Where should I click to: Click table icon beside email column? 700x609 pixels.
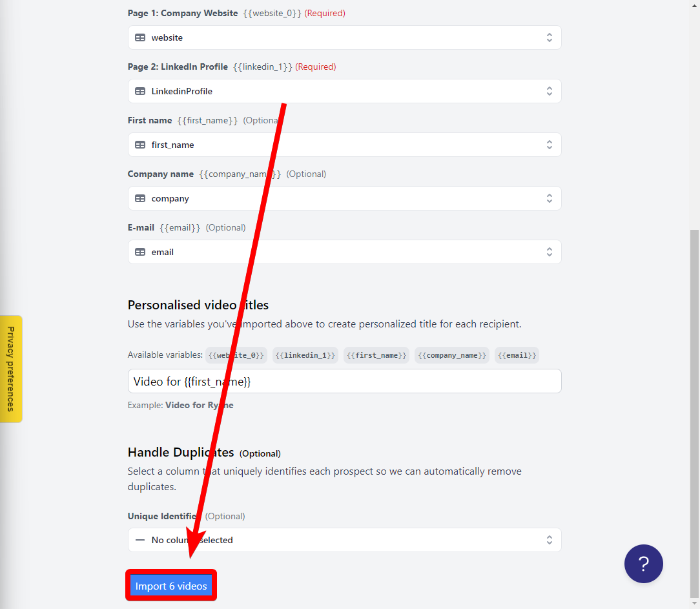140,252
